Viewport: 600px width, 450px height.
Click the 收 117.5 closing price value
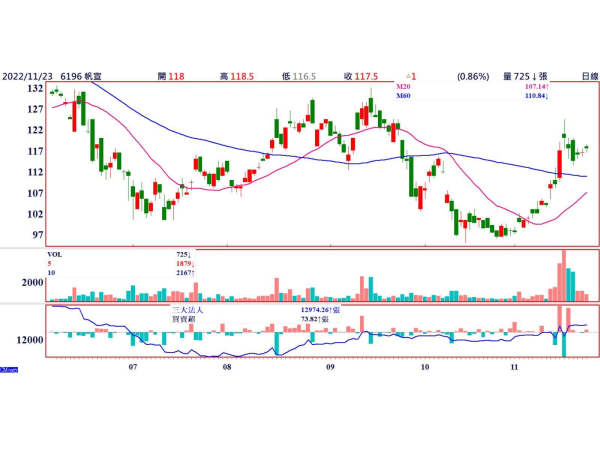(361, 77)
